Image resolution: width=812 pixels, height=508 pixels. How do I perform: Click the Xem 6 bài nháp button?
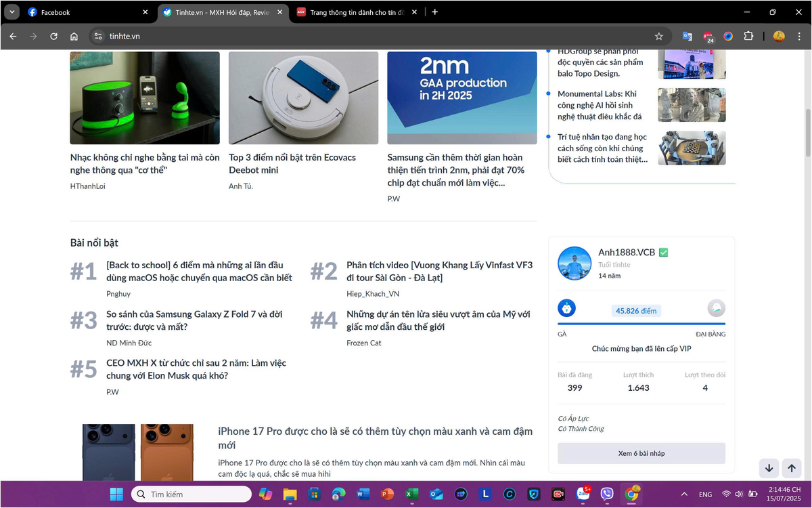coord(641,453)
